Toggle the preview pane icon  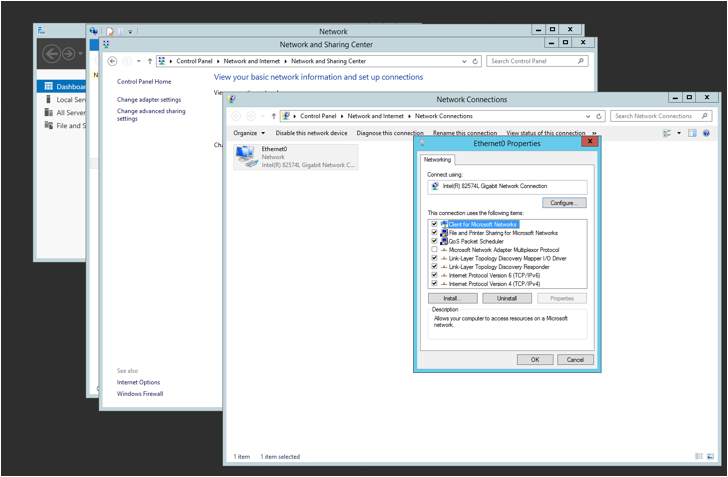tap(692, 133)
